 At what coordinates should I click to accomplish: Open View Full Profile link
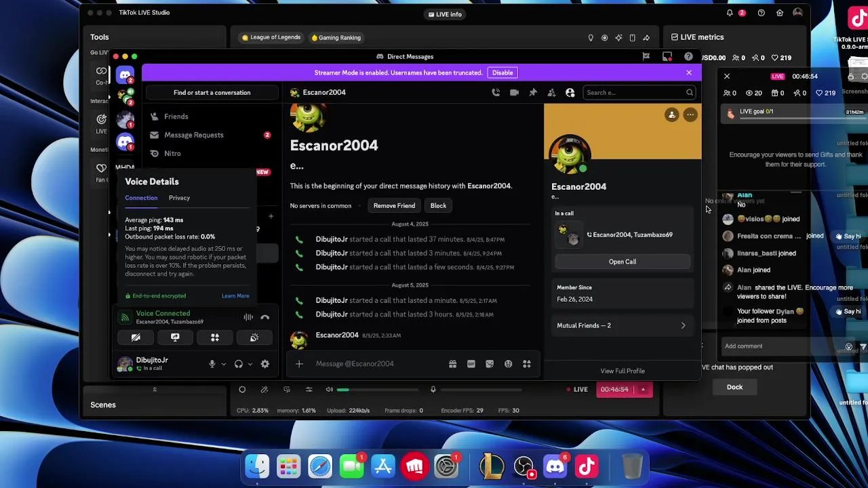pyautogui.click(x=623, y=371)
